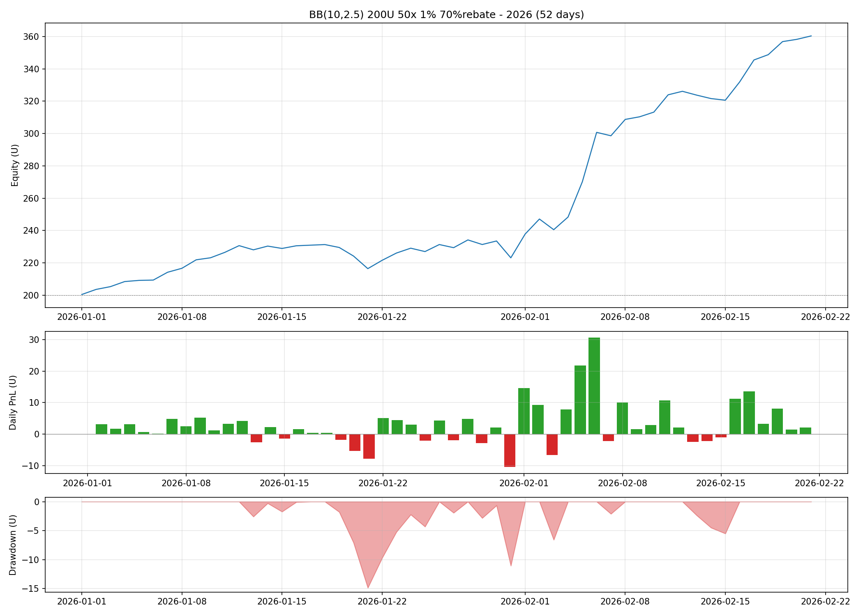Click the -10 tick on drawdown axis
Viewport: 863px width, 616px height.
(x=31, y=560)
